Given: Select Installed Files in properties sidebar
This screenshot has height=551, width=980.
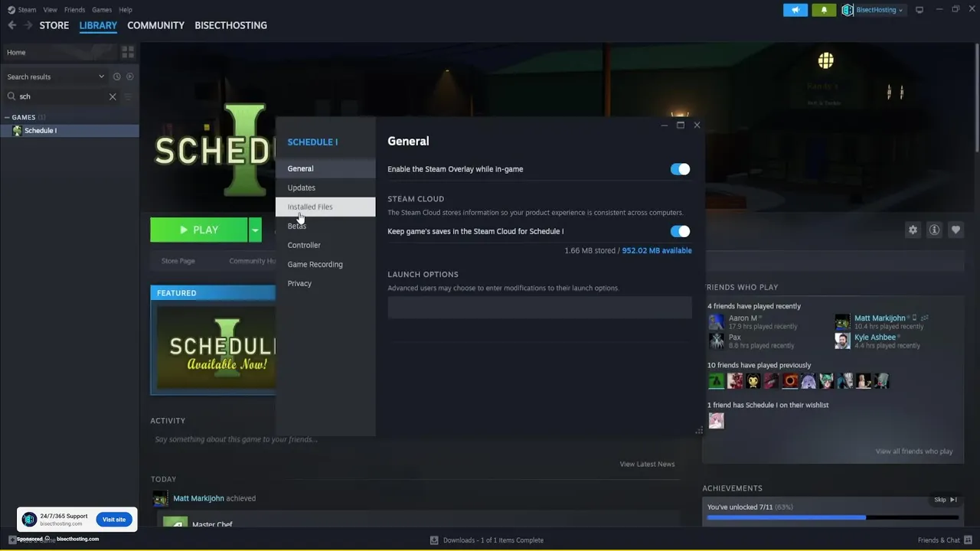Looking at the screenshot, I should click(x=325, y=207).
